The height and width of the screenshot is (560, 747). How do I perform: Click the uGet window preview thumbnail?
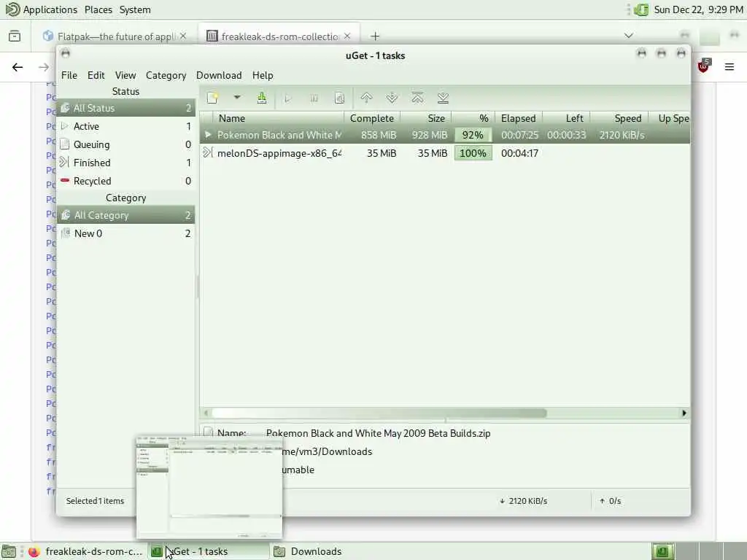[x=209, y=486]
